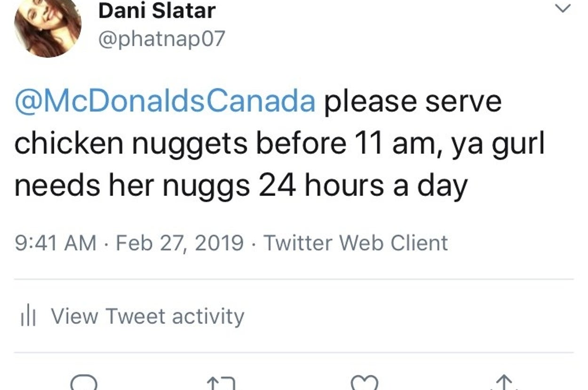Click the 9:41 AM timestamp

click(56, 243)
